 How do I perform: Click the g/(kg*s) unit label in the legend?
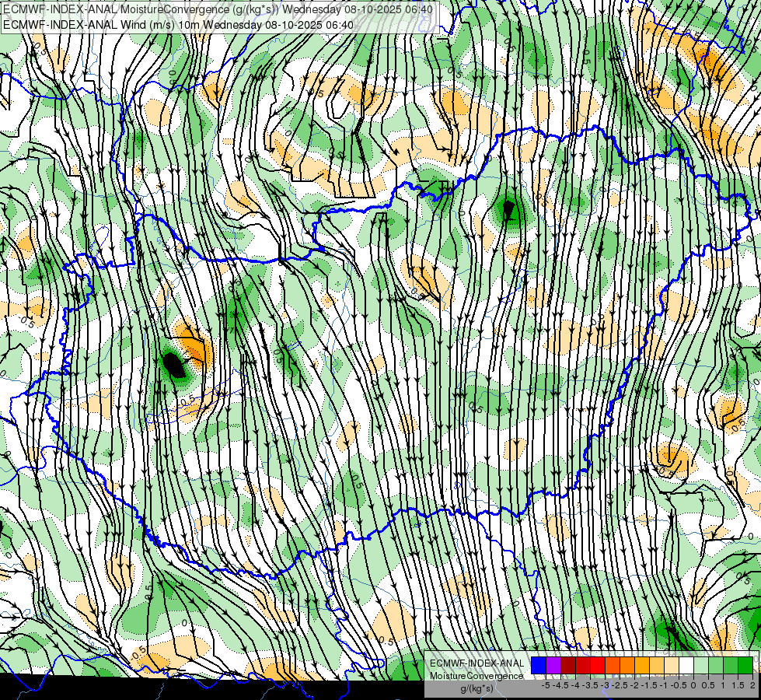click(x=476, y=688)
